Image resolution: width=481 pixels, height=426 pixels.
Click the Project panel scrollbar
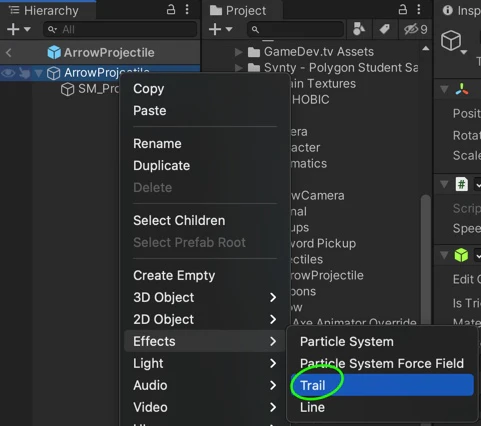(426, 260)
